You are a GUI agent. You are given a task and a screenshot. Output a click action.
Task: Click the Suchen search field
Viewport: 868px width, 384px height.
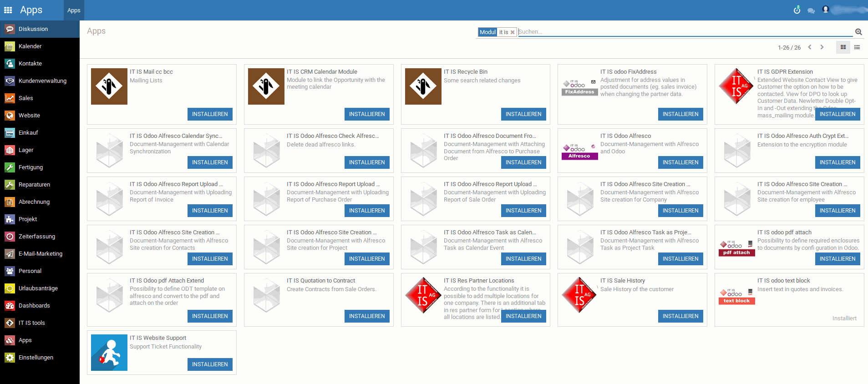click(x=685, y=32)
